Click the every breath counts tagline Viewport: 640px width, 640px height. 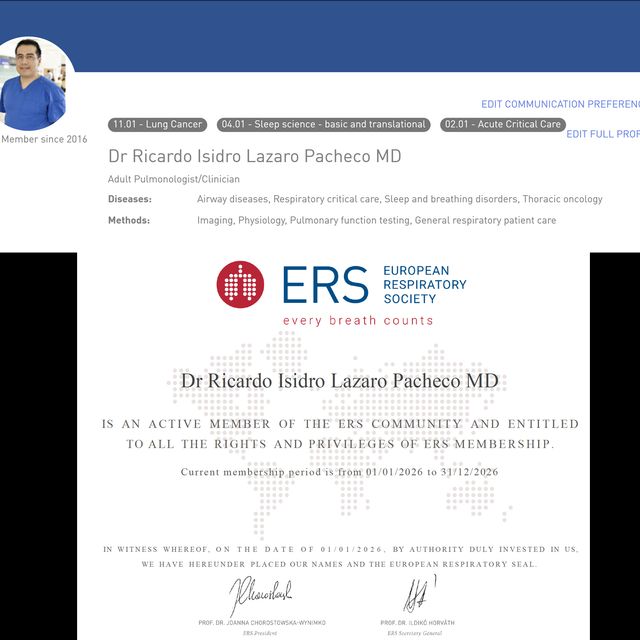pos(358,321)
